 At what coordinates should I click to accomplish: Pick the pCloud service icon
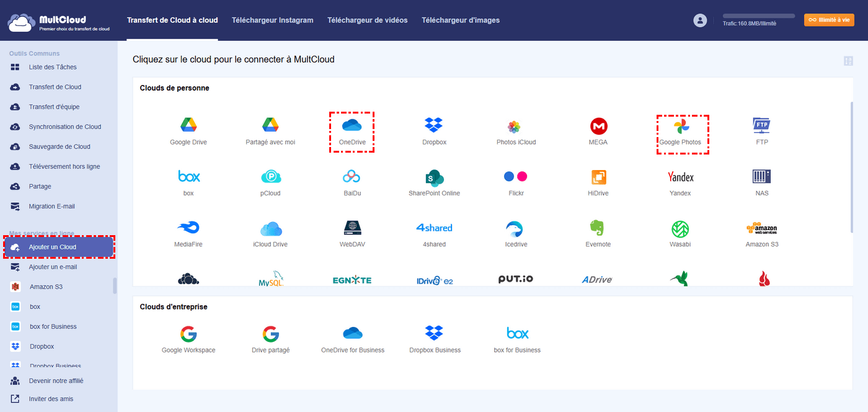pyautogui.click(x=270, y=177)
